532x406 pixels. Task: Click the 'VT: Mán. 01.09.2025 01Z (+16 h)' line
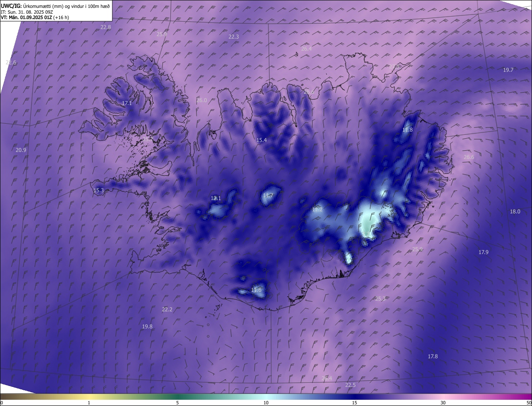pyautogui.click(x=35, y=17)
